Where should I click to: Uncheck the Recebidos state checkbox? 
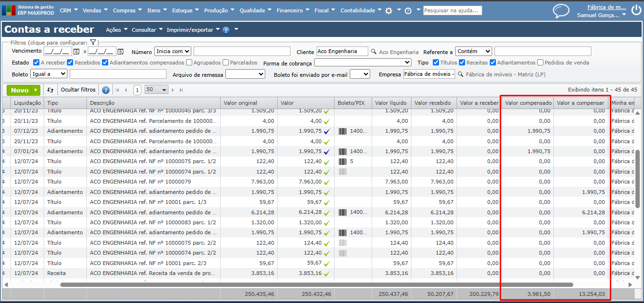click(70, 63)
